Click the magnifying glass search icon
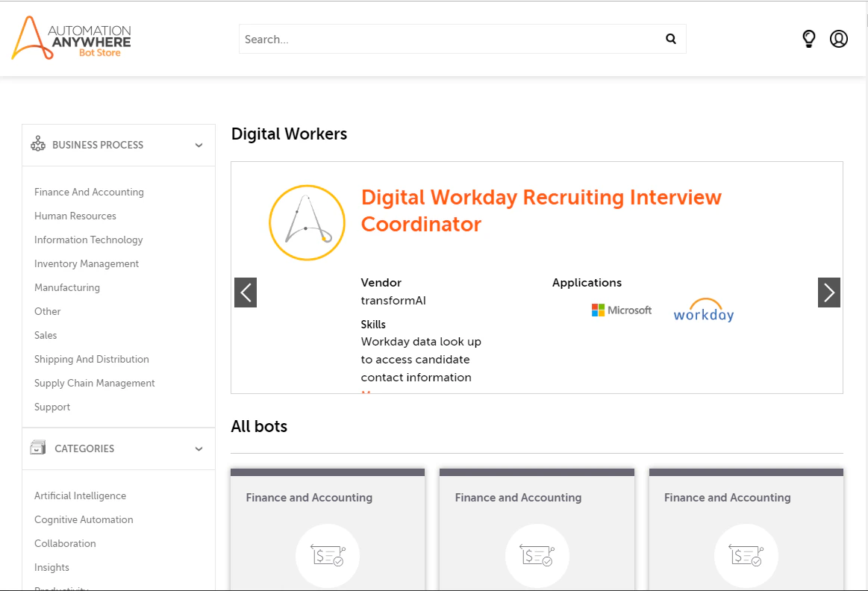 671,39
